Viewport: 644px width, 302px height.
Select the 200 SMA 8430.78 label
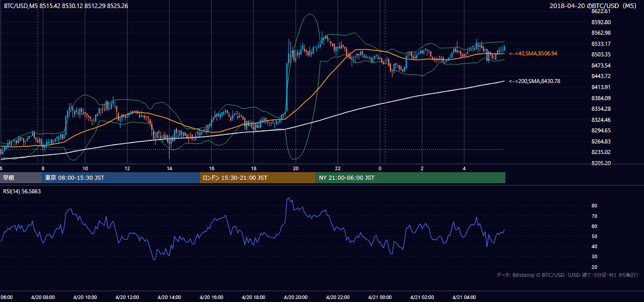click(x=535, y=81)
